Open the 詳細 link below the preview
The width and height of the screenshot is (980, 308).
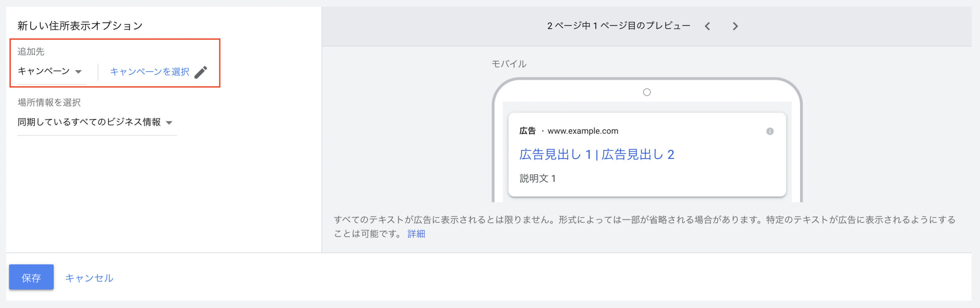pos(416,234)
